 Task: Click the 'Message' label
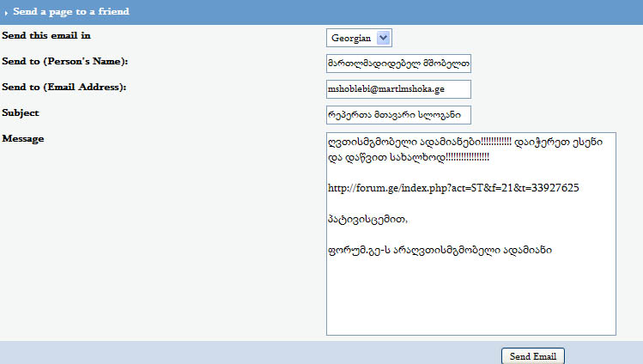tap(23, 139)
